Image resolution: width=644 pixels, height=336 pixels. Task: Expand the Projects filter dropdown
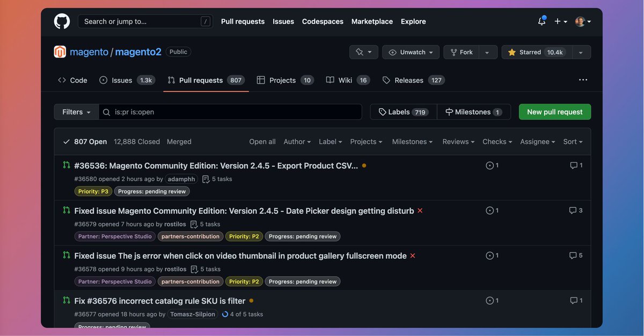[366, 142]
